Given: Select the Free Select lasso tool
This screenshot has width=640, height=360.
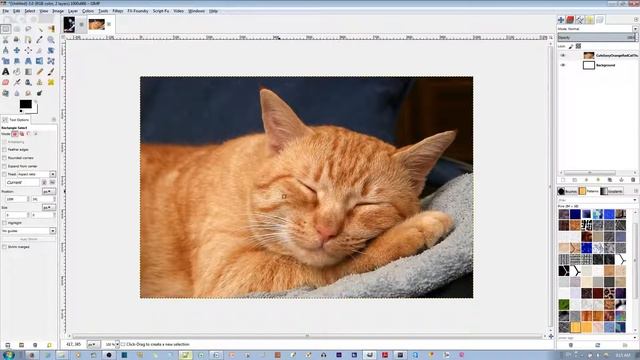Looking at the screenshot, I should point(28,29).
